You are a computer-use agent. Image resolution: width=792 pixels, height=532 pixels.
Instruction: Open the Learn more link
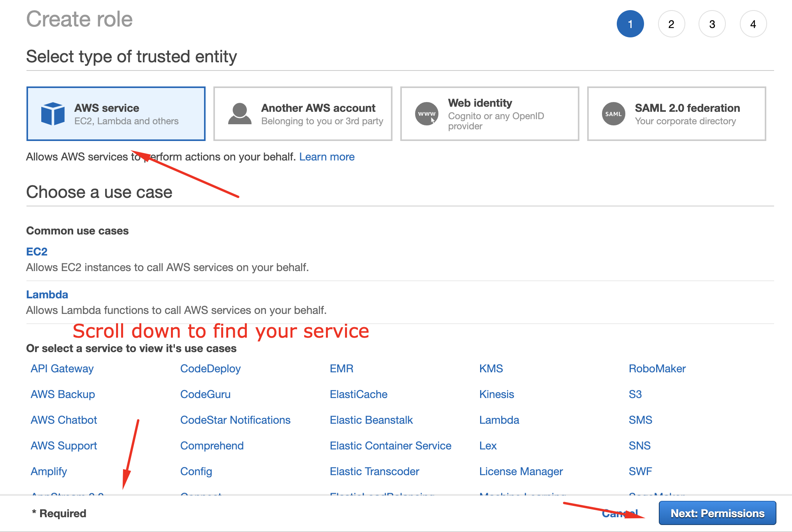pyautogui.click(x=327, y=157)
